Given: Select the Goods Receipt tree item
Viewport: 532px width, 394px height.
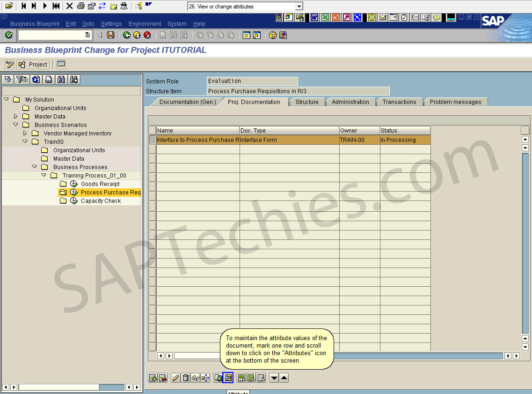Looking at the screenshot, I should (x=100, y=184).
